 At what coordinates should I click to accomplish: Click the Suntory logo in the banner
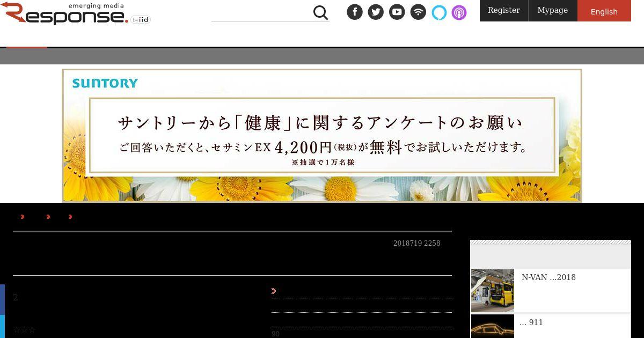click(x=105, y=83)
